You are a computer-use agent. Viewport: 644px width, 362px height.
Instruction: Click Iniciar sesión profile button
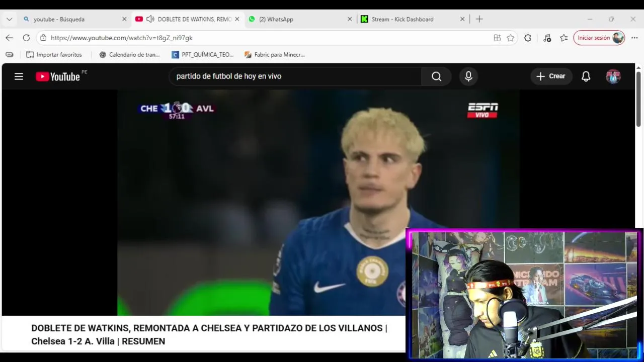click(599, 38)
